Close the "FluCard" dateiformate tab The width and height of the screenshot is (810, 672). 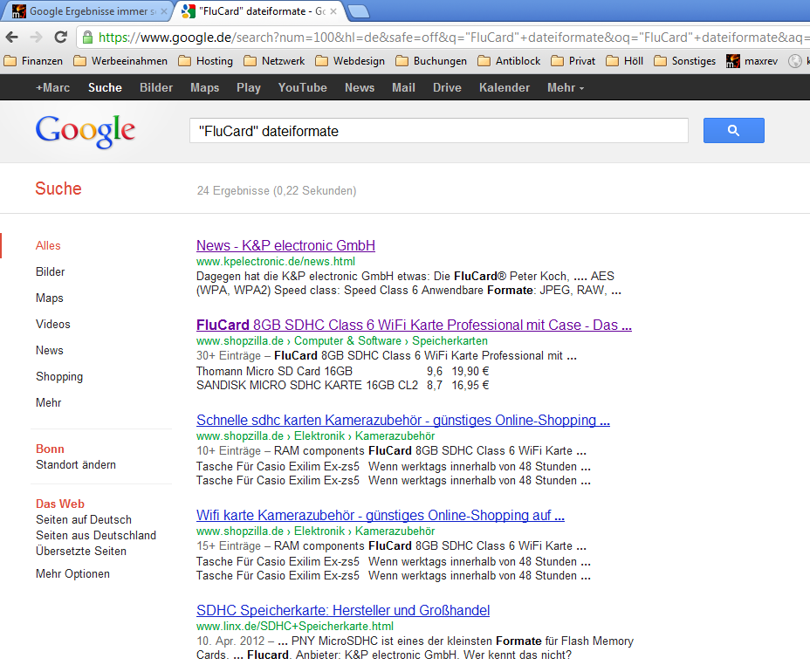coord(333,10)
